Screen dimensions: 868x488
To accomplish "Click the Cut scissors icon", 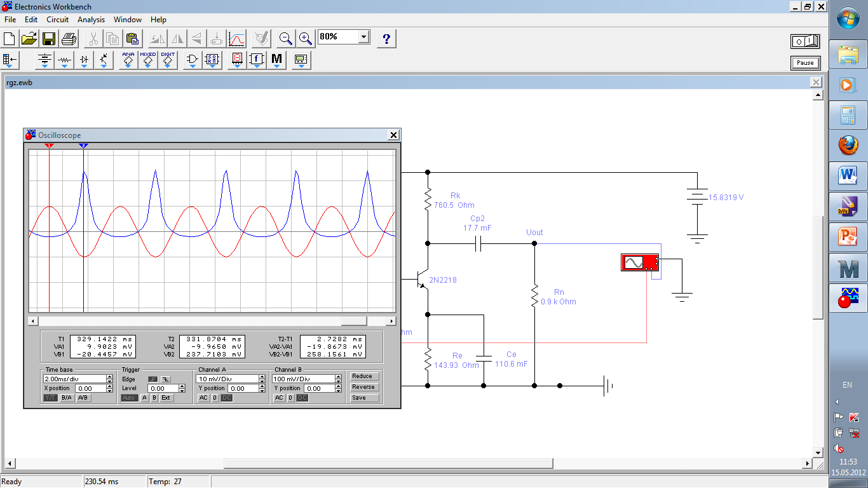I will (93, 39).
